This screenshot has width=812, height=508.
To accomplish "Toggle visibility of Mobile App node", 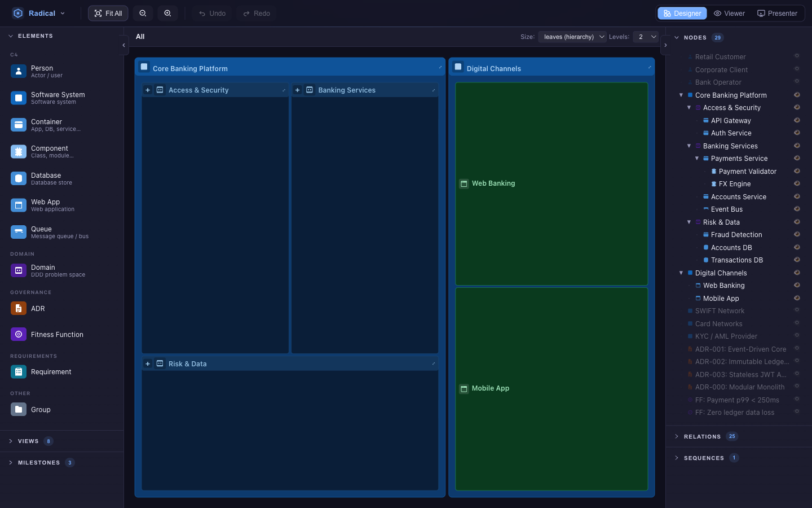I will [797, 298].
